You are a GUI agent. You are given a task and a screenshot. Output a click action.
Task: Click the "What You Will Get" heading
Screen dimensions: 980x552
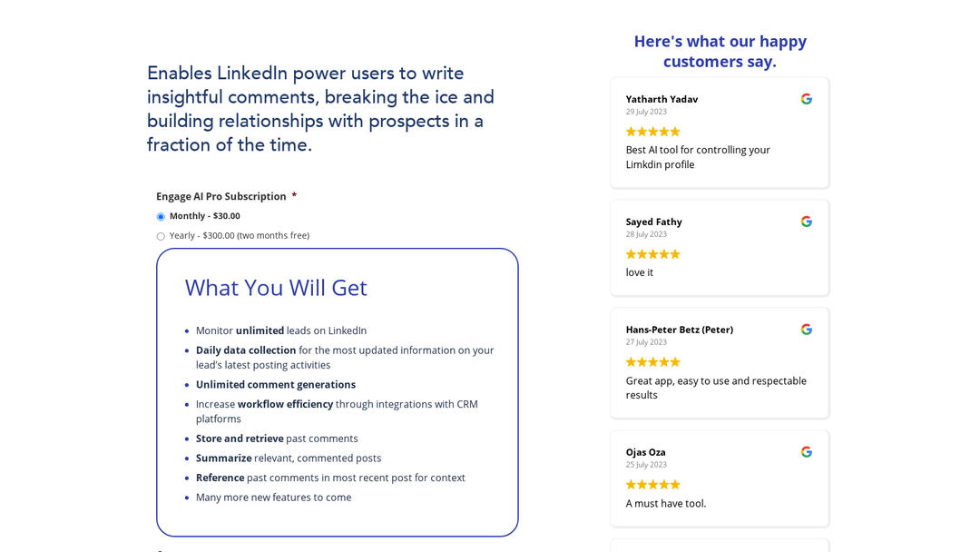pos(276,288)
